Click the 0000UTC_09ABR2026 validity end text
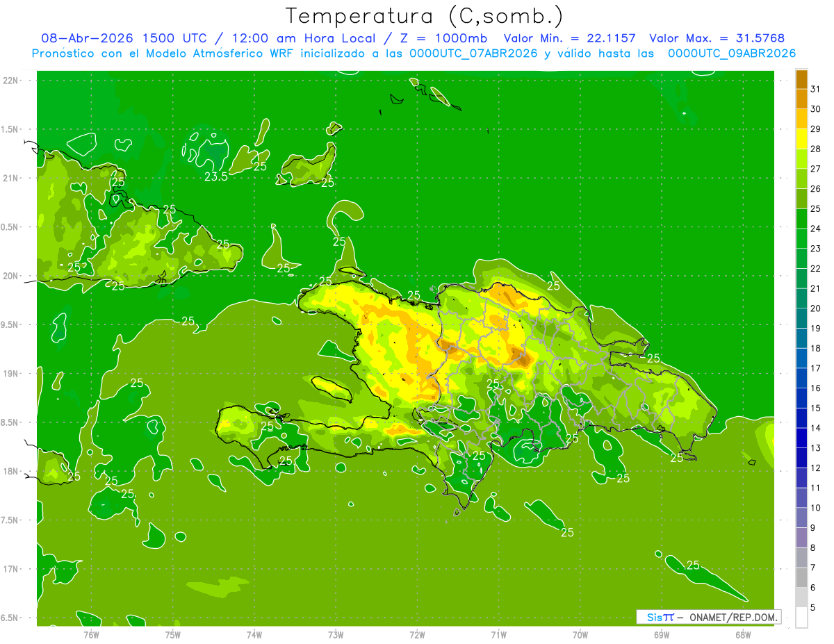 point(732,53)
